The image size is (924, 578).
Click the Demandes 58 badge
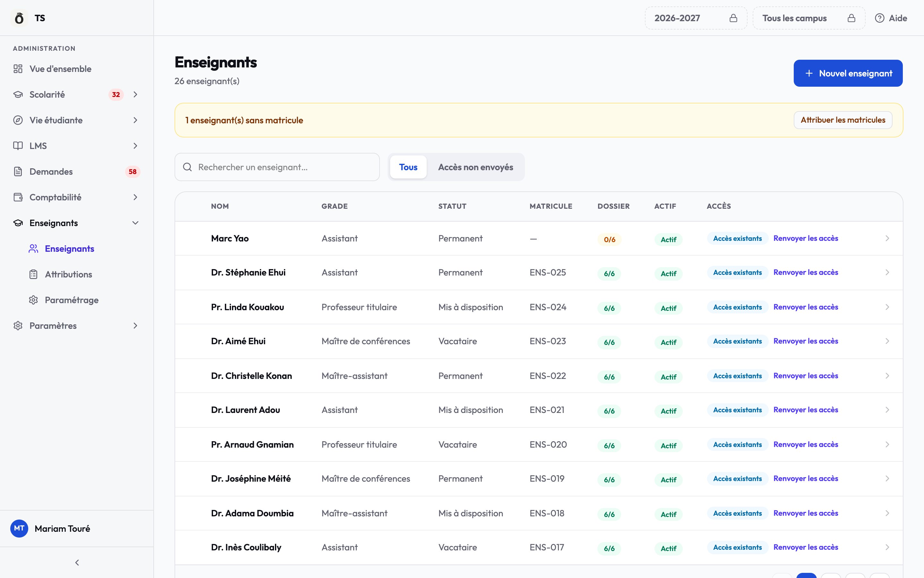(x=133, y=172)
